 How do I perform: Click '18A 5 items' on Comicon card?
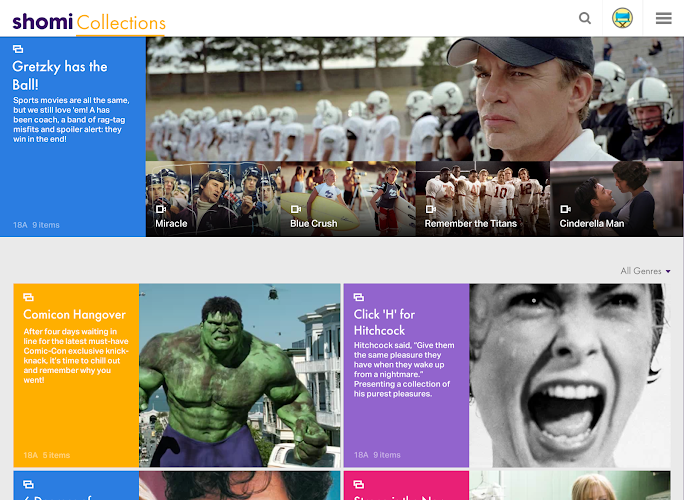pos(47,455)
